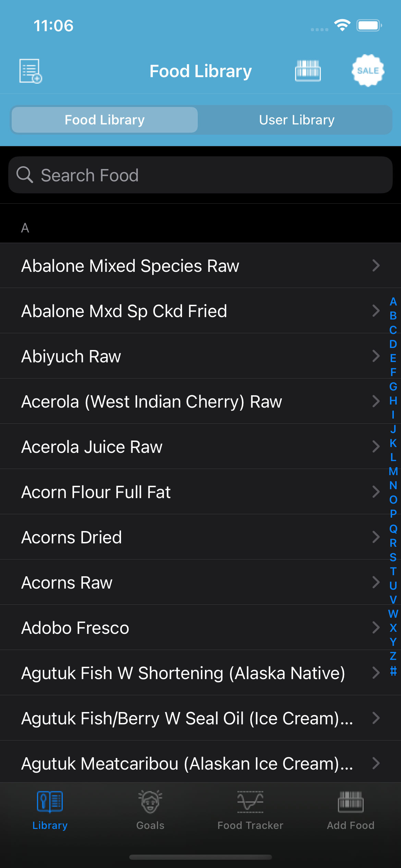The image size is (401, 868).
Task: Open the Goals tab icon
Action: click(150, 802)
